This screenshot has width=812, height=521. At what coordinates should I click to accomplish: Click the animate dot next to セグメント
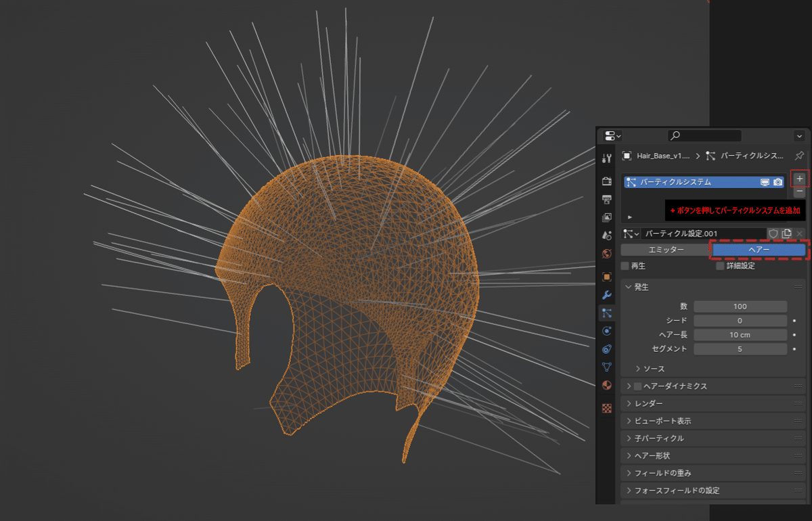pos(796,349)
